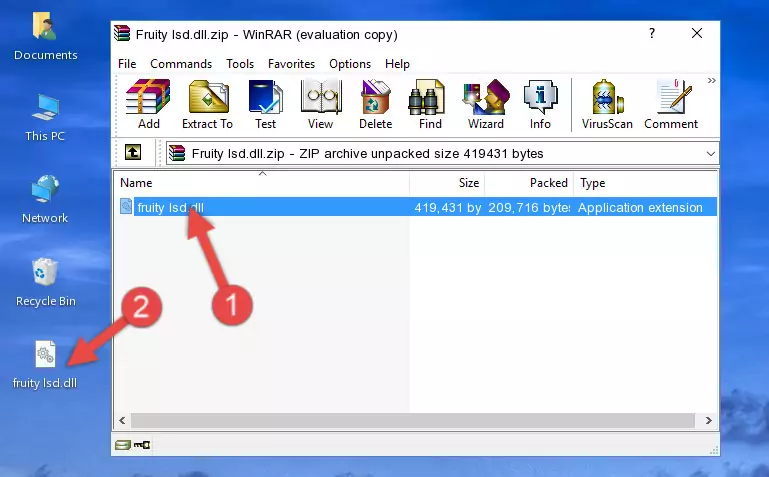This screenshot has height=477, width=769.
Task: Click the title bar question mark help button
Action: click(x=651, y=33)
